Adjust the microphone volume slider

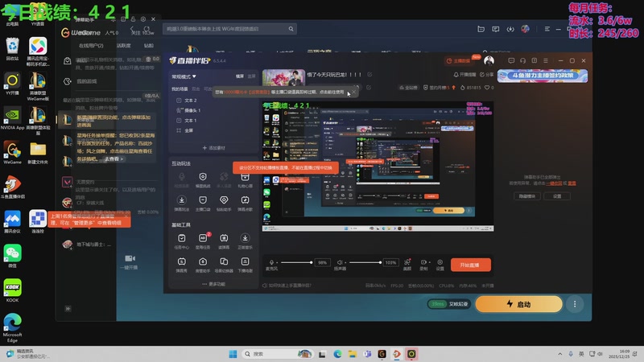[296, 262]
